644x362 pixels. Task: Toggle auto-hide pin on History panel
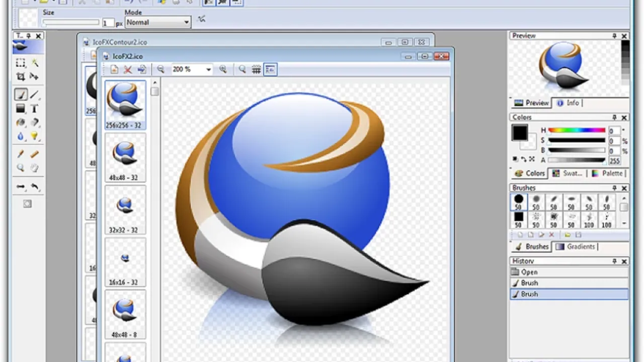pos(614,261)
